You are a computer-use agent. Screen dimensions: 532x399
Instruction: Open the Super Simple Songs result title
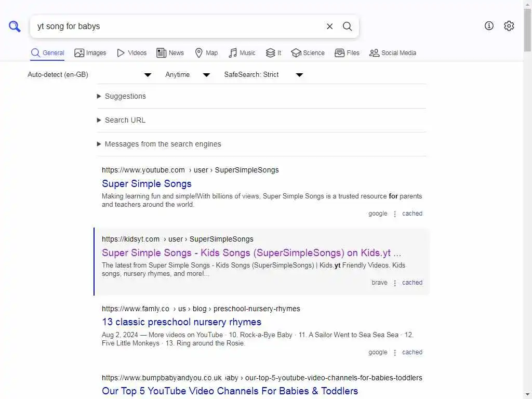click(x=147, y=184)
